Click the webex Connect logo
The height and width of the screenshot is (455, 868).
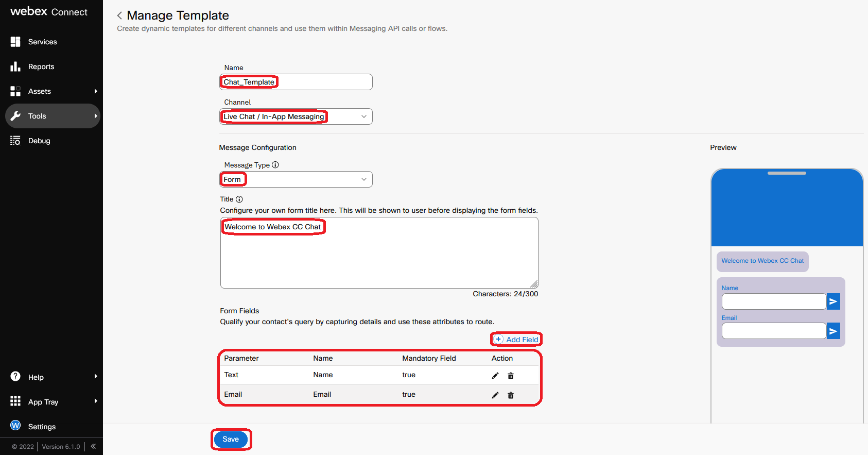click(49, 11)
